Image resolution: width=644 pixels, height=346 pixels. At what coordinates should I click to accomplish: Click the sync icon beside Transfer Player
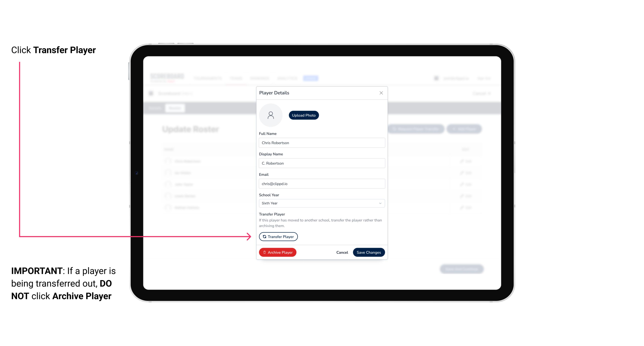(264, 237)
